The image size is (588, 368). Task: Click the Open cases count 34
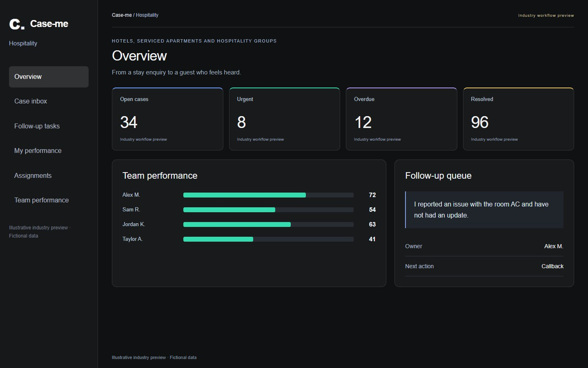[129, 122]
